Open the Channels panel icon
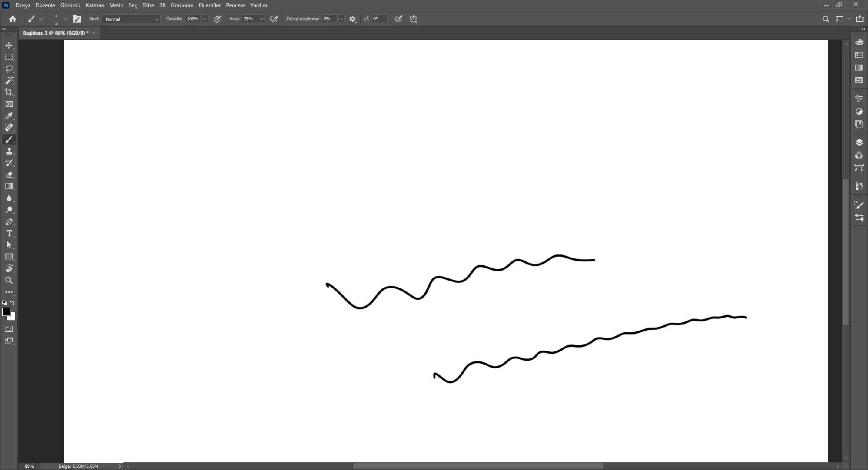Screen dimensions: 868x470 tap(859, 155)
